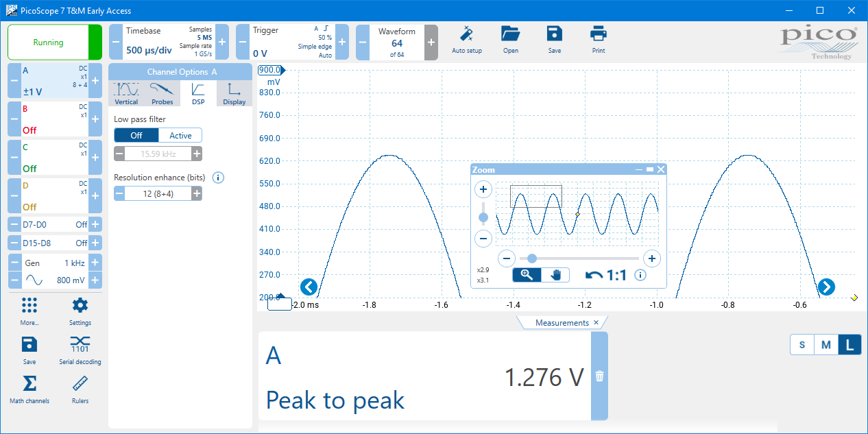Set the low pass filter to Active
The image size is (868, 434).
[x=180, y=135]
